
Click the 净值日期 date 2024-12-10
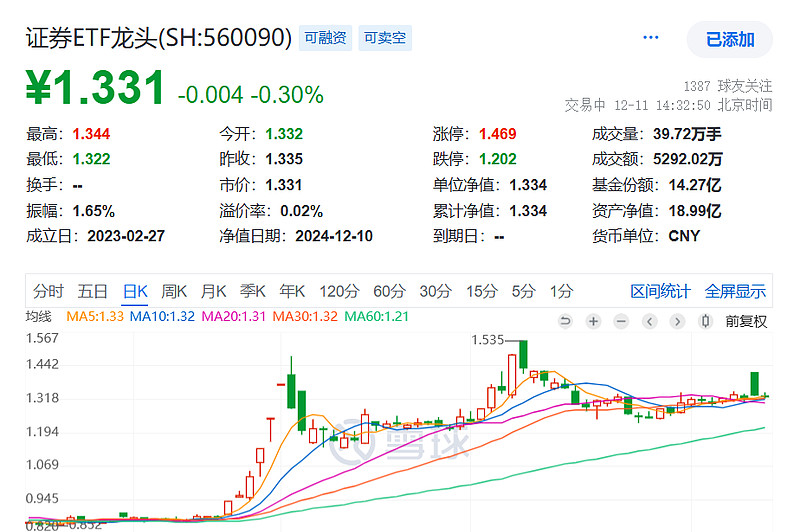(x=334, y=236)
